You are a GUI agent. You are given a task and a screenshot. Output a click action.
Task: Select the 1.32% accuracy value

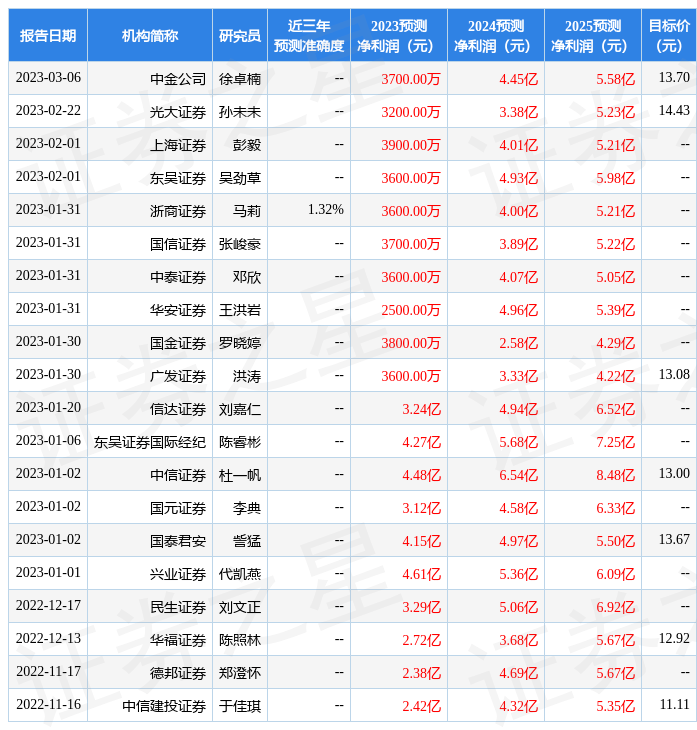coord(326,210)
